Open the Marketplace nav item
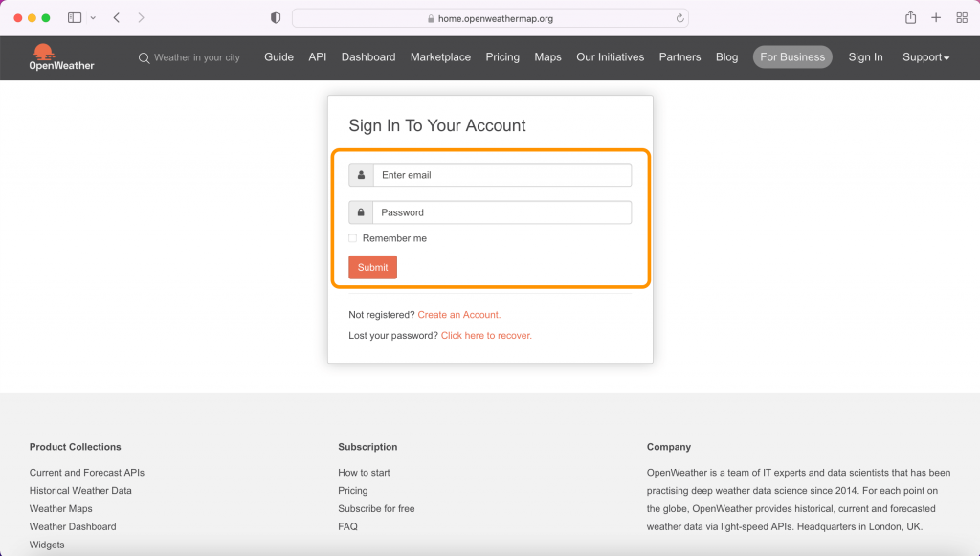Image resolution: width=980 pixels, height=556 pixels. click(x=440, y=56)
